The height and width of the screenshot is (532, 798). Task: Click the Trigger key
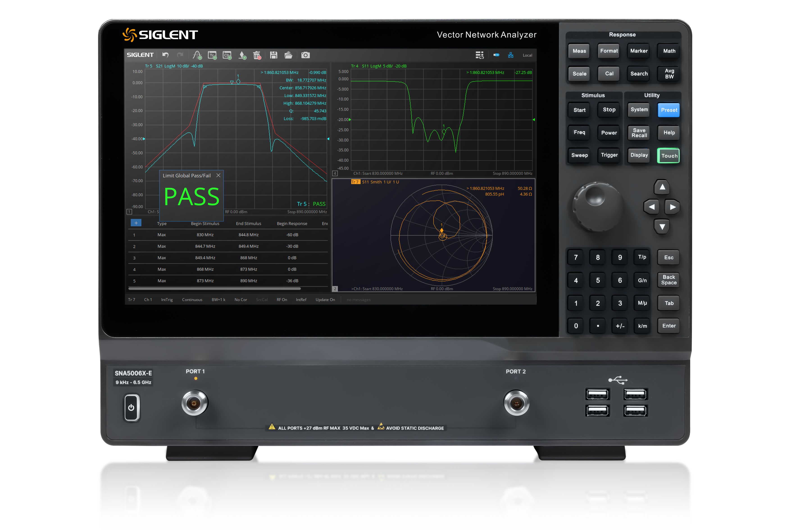coord(609,155)
